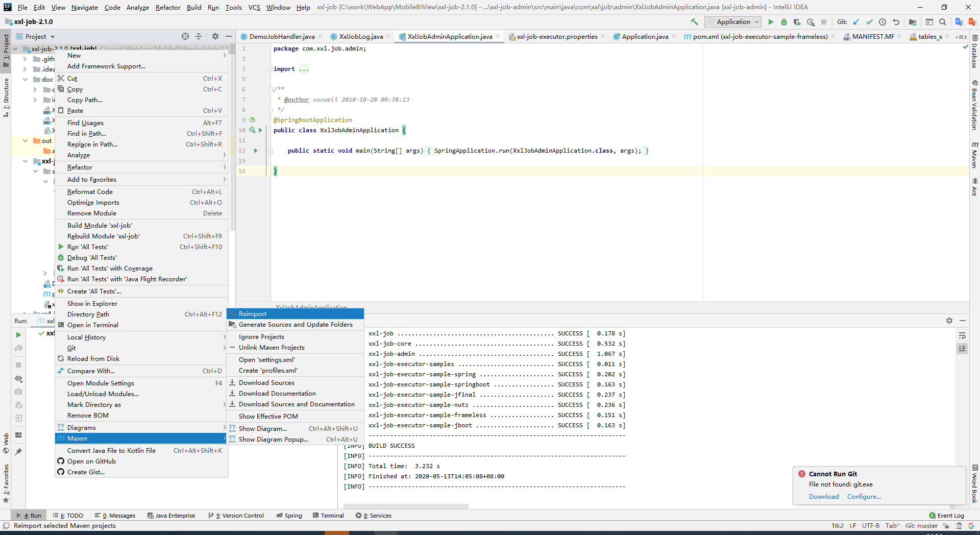Viewport: 980px width, 535px height.
Task: Open Run panel settings gear icon
Action: (949, 321)
